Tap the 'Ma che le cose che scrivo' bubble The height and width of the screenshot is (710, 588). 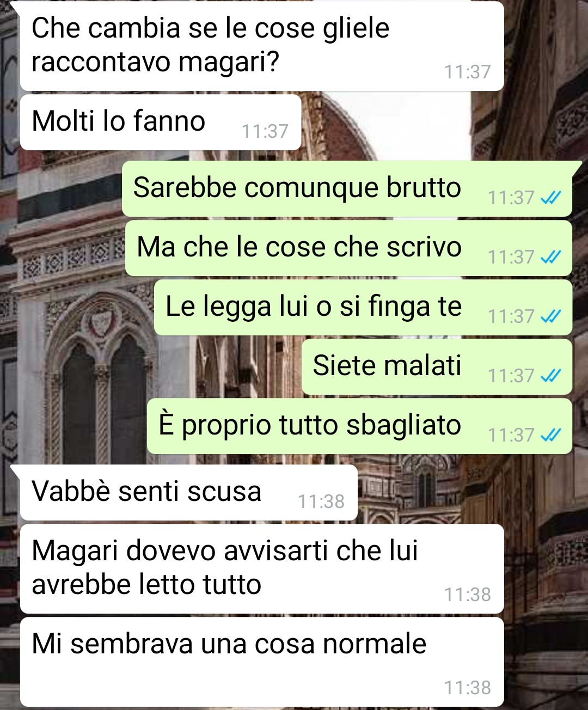pyautogui.click(x=348, y=248)
